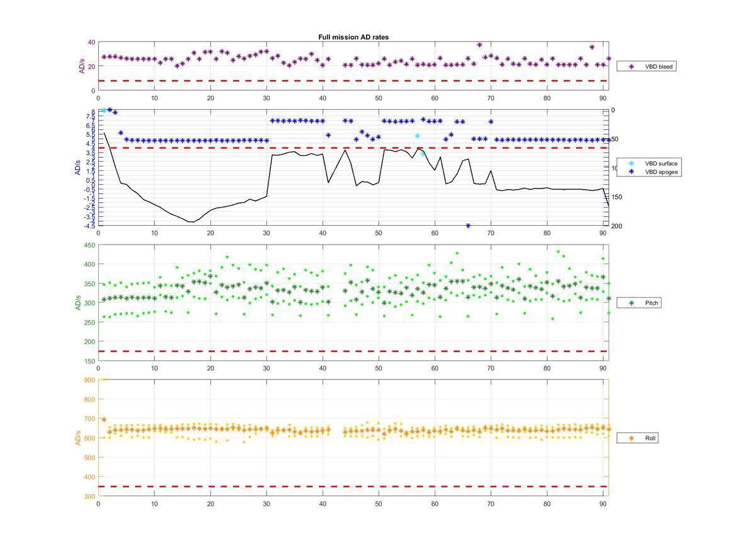Select the Roll legend label
756x558 pixels.
point(650,438)
